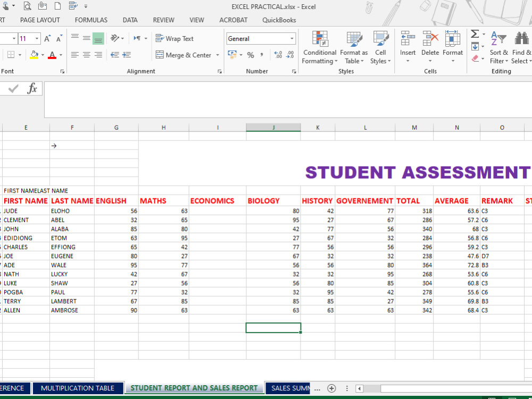Click Increase Font Size icon
This screenshot has width=532, height=399.
coord(47,39)
